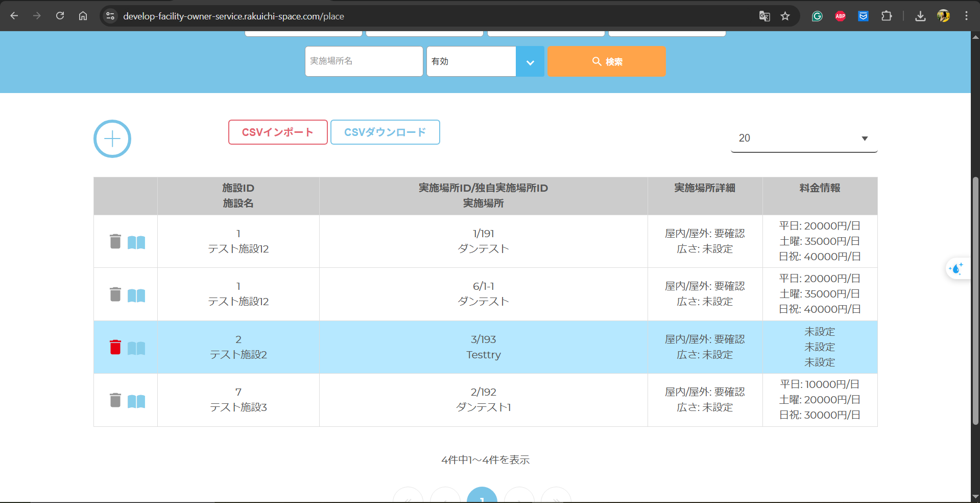Click trash icon for place 2/192
The image size is (980, 503).
pyautogui.click(x=115, y=400)
